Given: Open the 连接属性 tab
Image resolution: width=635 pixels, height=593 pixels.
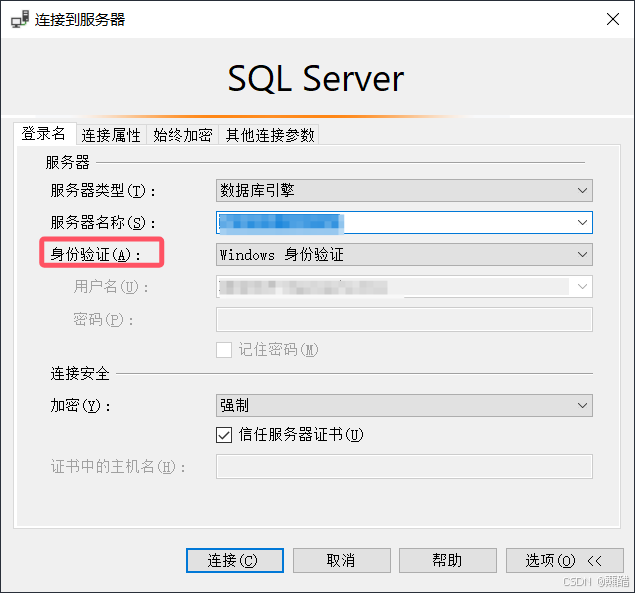Looking at the screenshot, I should [x=111, y=135].
